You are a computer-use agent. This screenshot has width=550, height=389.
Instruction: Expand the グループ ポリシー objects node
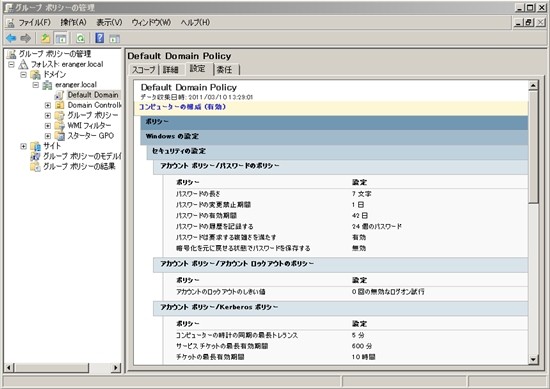pos(48,115)
